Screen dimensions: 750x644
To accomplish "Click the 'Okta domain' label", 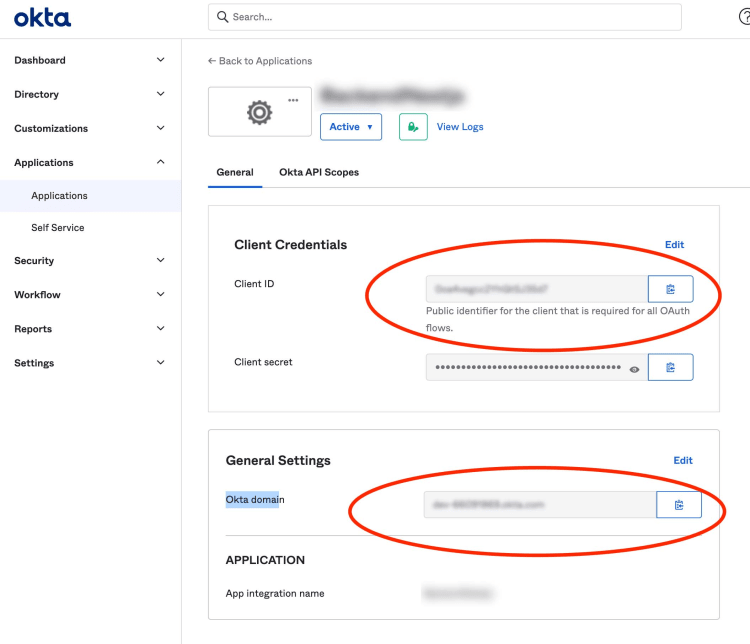I will (255, 500).
